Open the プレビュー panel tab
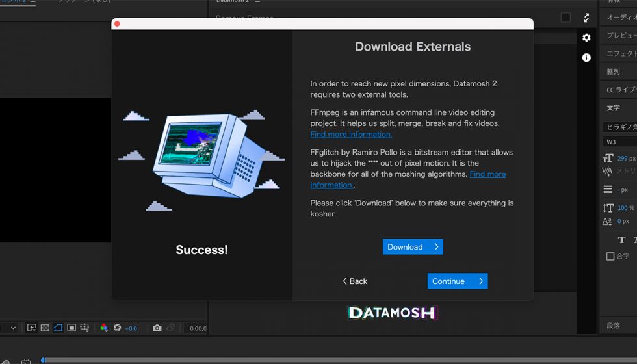 click(621, 36)
